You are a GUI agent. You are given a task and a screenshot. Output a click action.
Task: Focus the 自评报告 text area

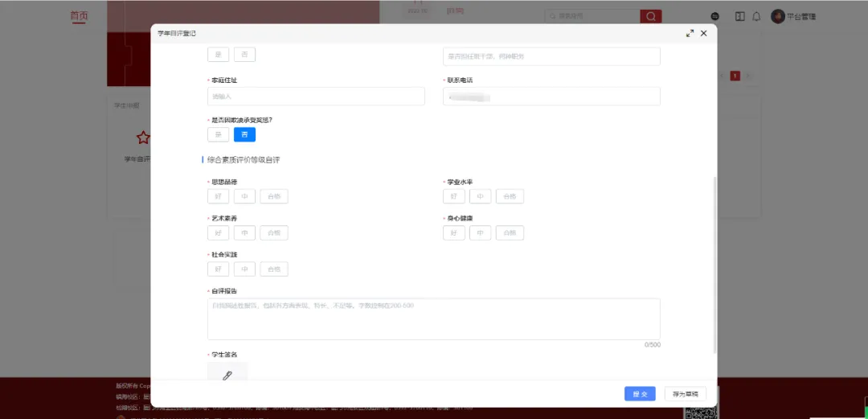coord(433,319)
